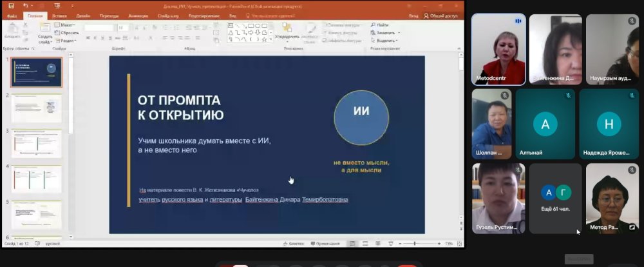Click Примечания comments button in status bar
The height and width of the screenshot is (267, 644).
pyautogui.click(x=325, y=244)
